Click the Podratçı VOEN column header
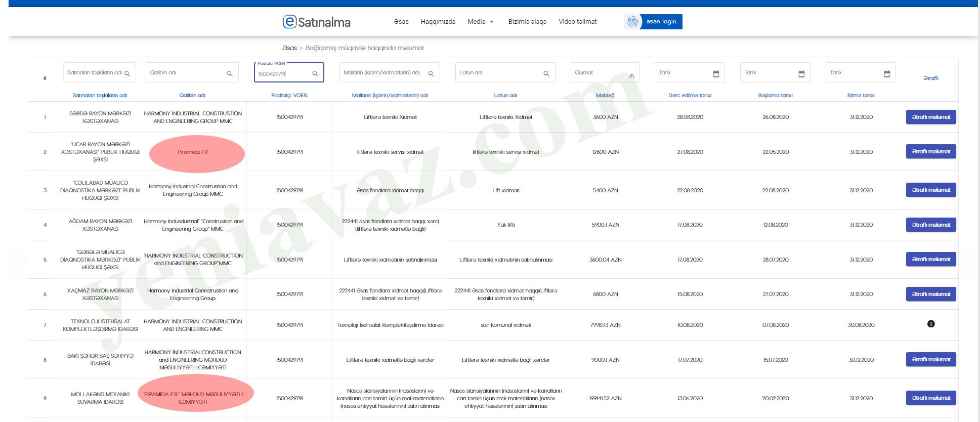980x422 pixels. [x=289, y=95]
